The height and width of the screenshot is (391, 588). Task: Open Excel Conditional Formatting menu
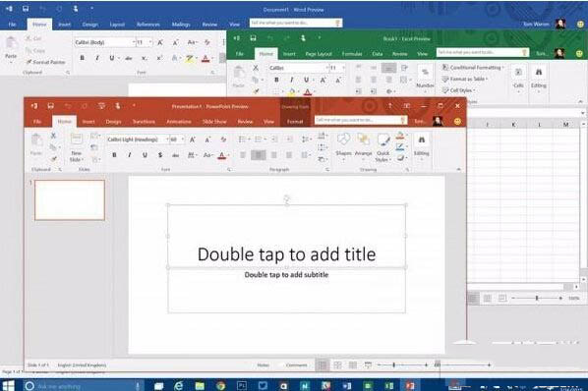(473, 68)
